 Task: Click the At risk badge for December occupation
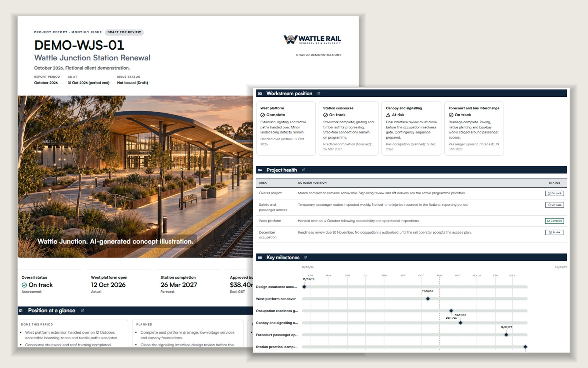point(555,232)
